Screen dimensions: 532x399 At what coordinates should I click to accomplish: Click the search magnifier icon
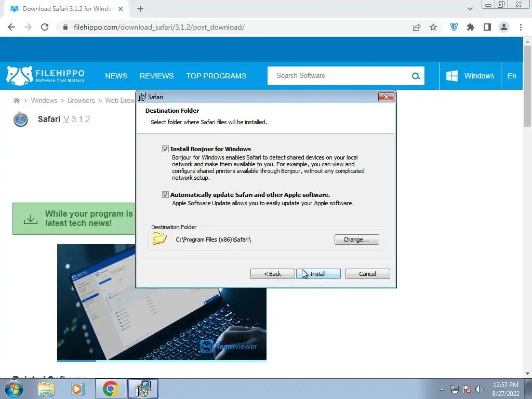(x=416, y=76)
